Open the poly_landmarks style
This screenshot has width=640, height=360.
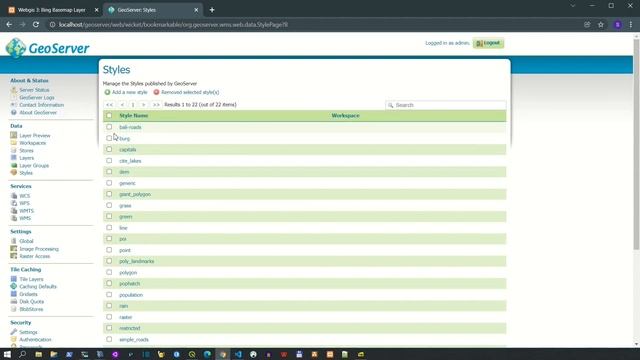[137, 261]
